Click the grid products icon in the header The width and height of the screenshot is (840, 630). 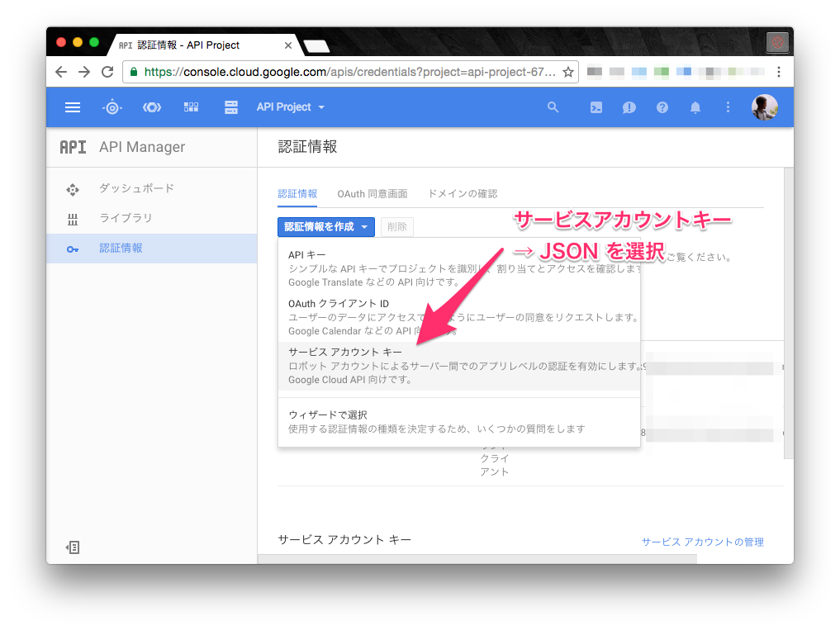pyautogui.click(x=192, y=107)
